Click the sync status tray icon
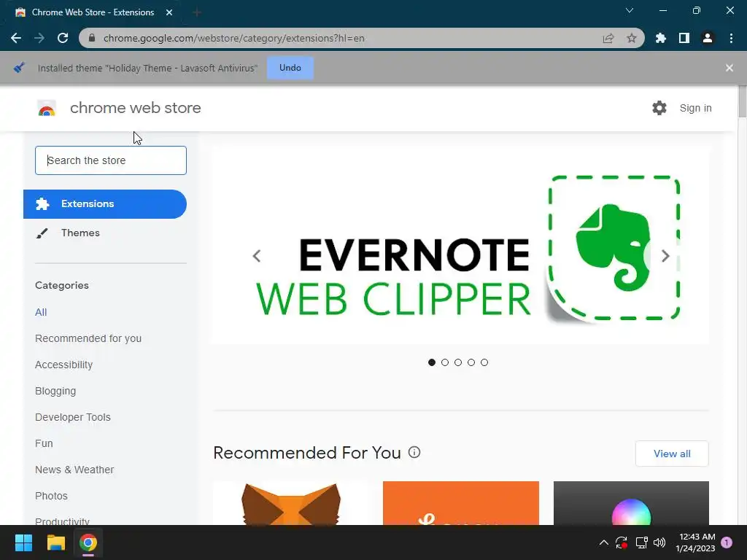The width and height of the screenshot is (747, 560). 622,542
